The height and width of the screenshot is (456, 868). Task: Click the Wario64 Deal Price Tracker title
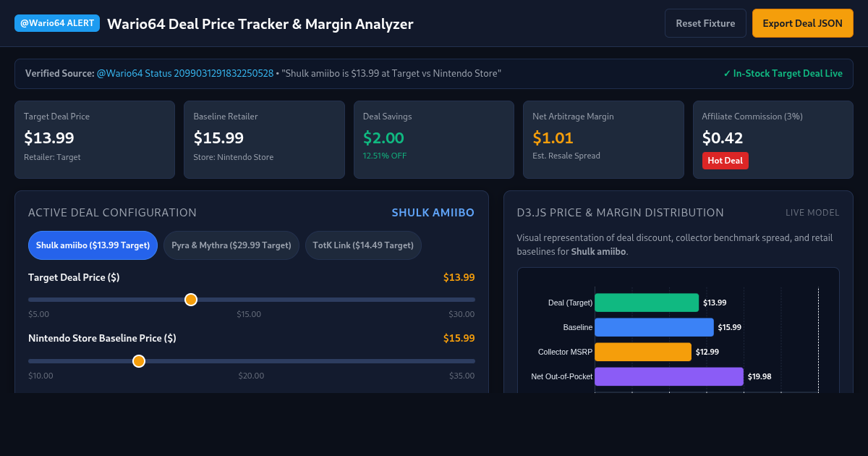click(x=260, y=24)
